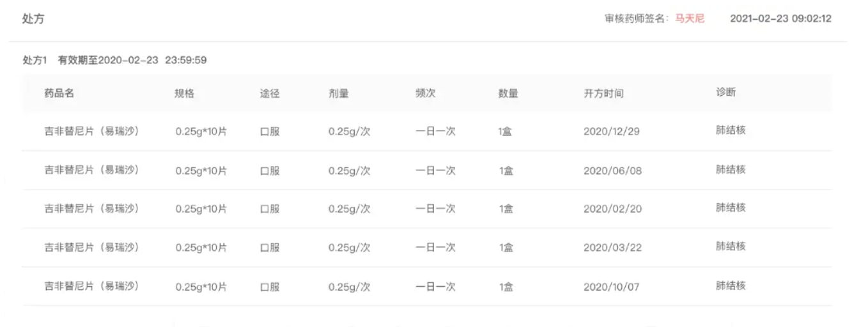Click the 诊断 column header
The height and width of the screenshot is (327, 868).
click(x=726, y=93)
